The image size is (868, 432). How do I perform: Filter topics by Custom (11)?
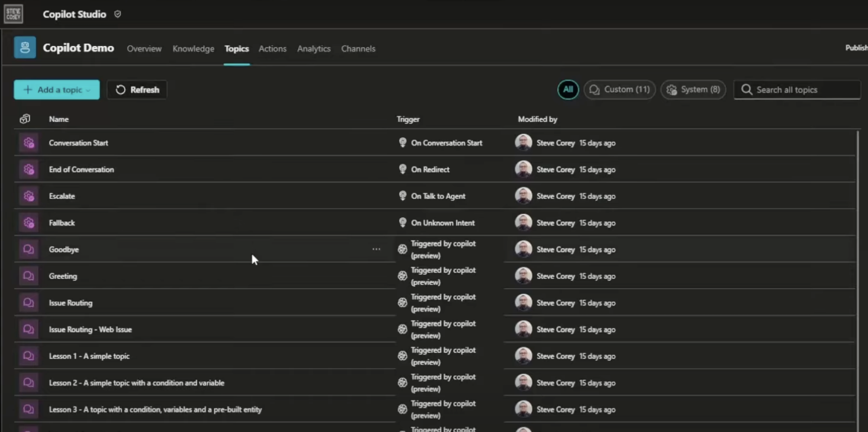coord(620,89)
